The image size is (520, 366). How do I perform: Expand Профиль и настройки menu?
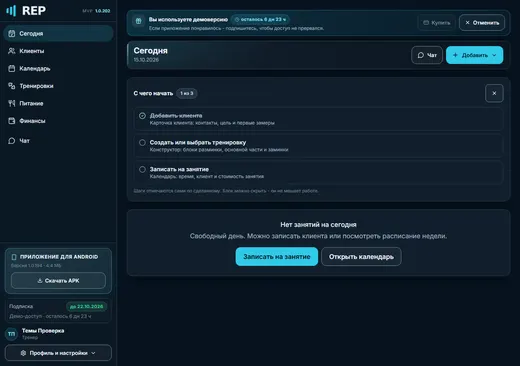[x=58, y=353]
